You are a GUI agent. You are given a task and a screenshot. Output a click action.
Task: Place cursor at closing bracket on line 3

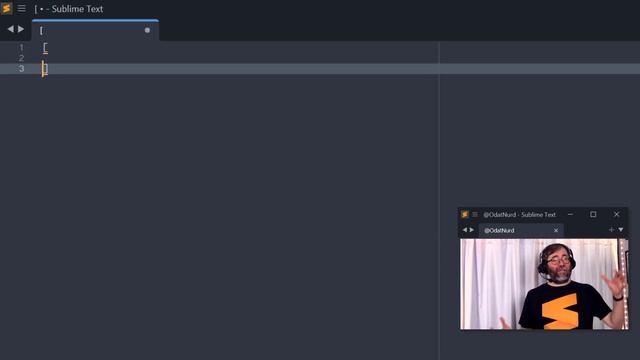45,69
